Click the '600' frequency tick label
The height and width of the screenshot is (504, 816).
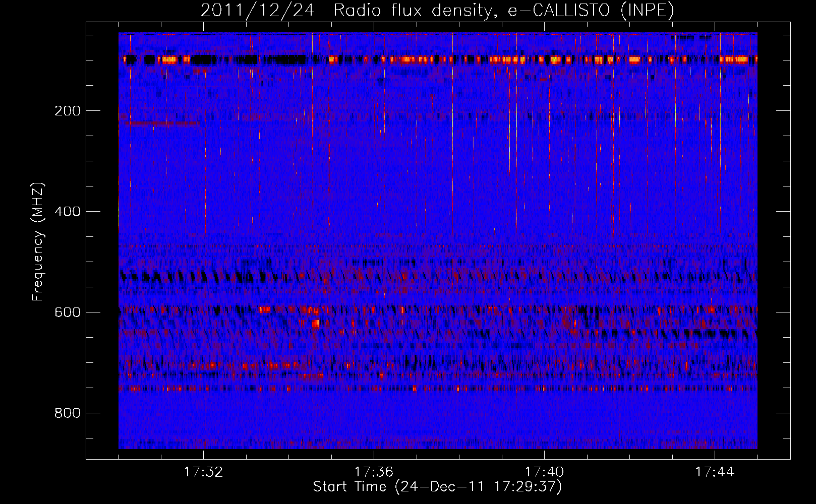68,312
